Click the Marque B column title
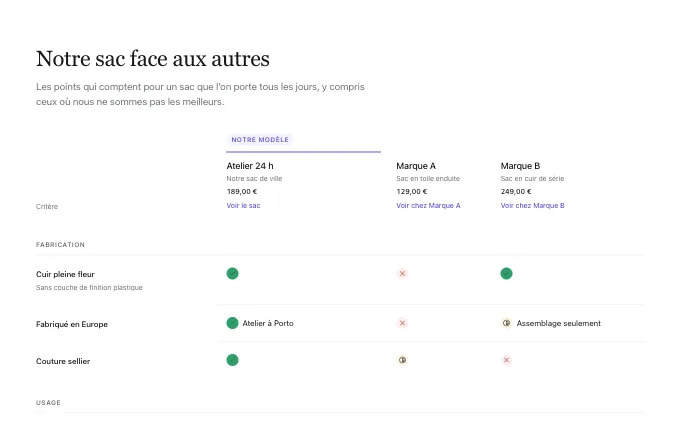This screenshot has height=425, width=680. (x=520, y=166)
